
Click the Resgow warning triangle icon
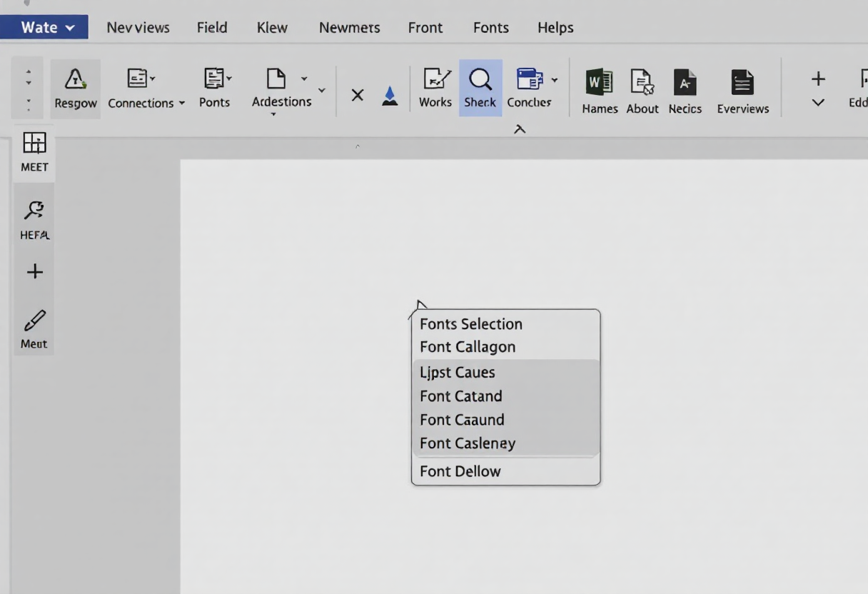(x=75, y=79)
